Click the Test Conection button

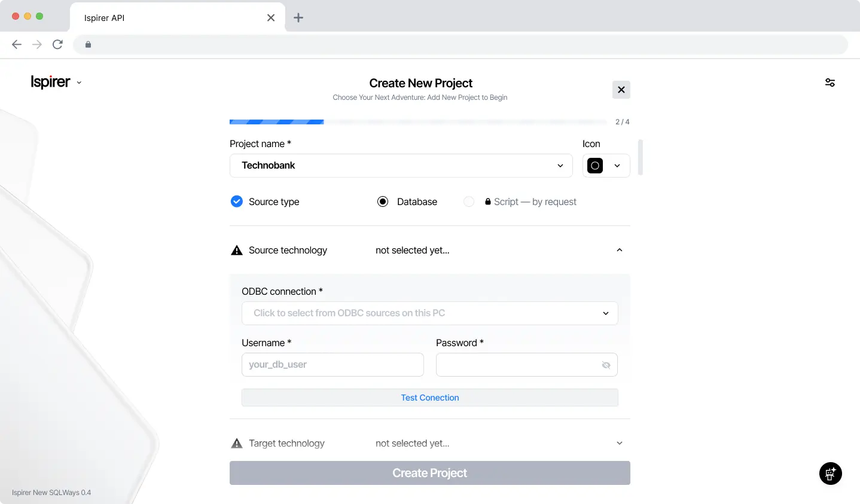(430, 398)
